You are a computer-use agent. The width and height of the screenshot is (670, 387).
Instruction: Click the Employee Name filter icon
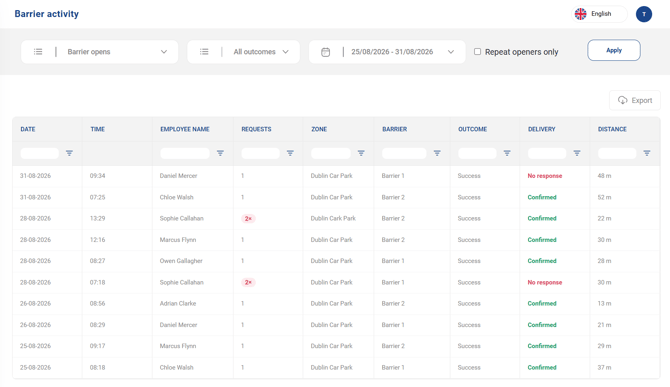pyautogui.click(x=220, y=153)
